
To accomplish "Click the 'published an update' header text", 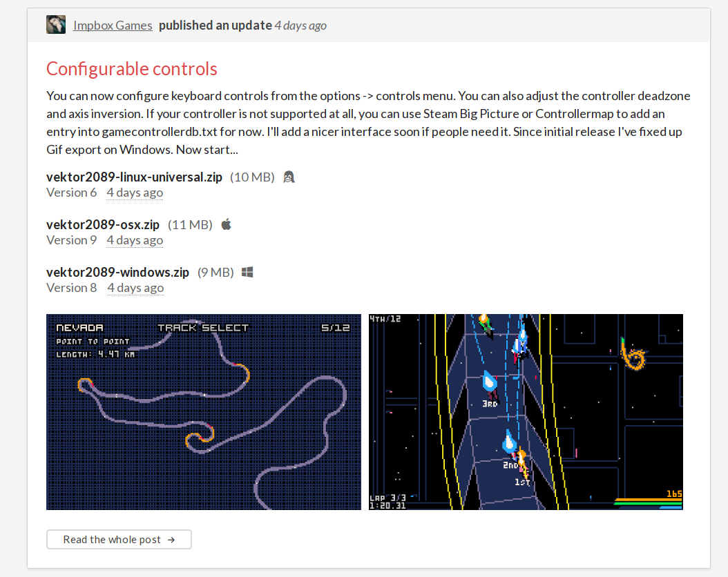I will [215, 25].
